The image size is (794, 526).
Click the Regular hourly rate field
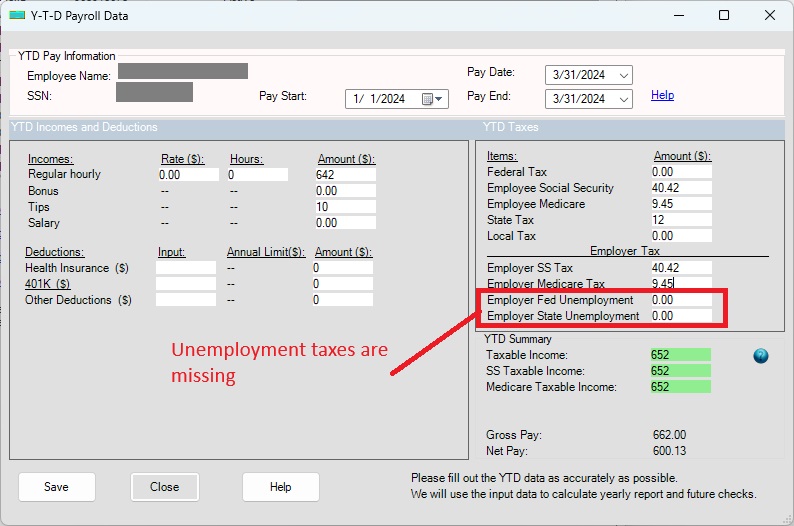click(188, 175)
